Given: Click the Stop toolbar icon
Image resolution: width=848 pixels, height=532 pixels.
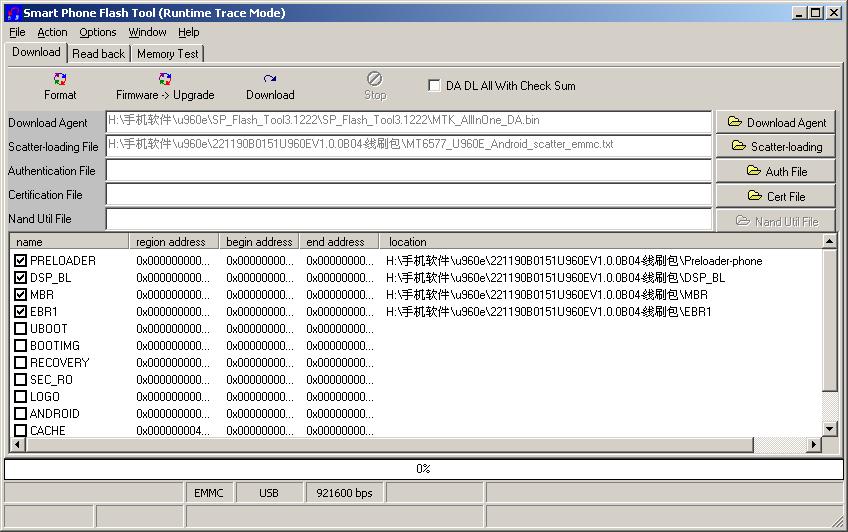Looking at the screenshot, I should tap(374, 79).
